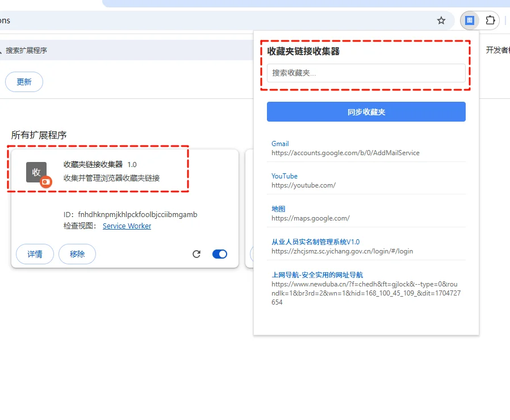Image resolution: width=510 pixels, height=420 pixels.
Task: Open 从业人员实名制管理系统V1.0 bookmark
Action: click(316, 242)
